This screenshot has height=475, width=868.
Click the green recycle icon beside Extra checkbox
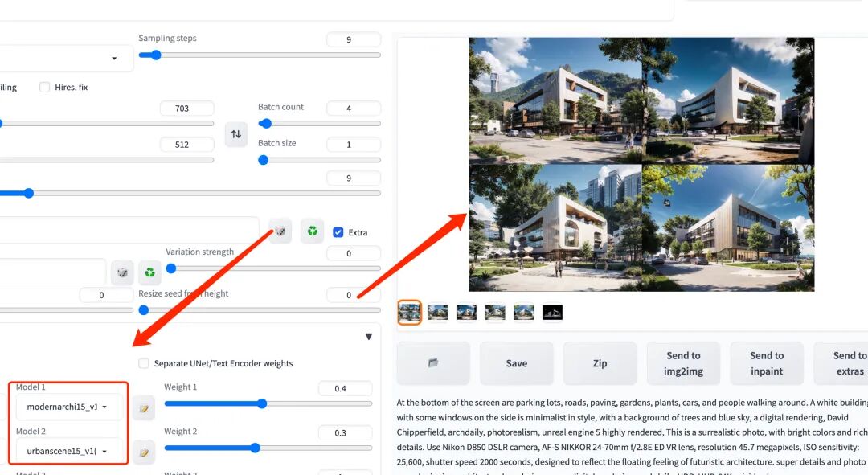[x=312, y=231]
